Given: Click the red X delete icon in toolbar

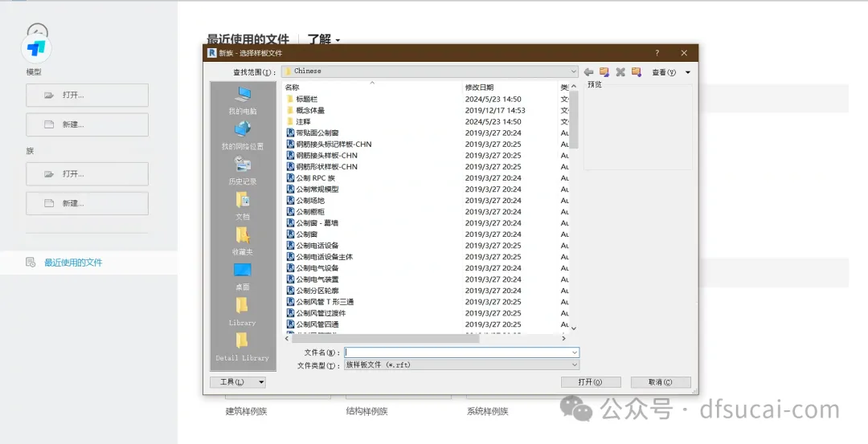Looking at the screenshot, I should click(x=620, y=72).
